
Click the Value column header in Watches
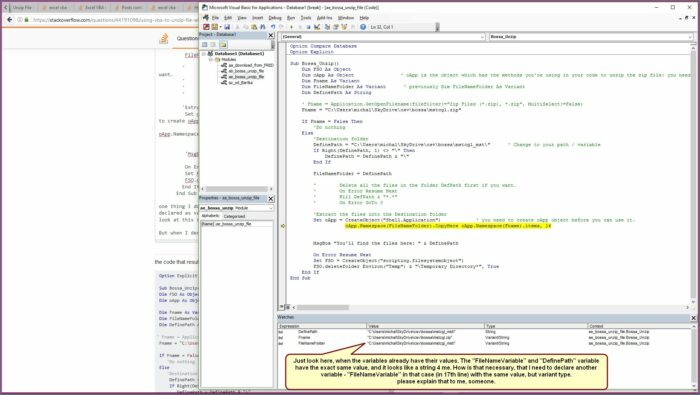(425, 326)
